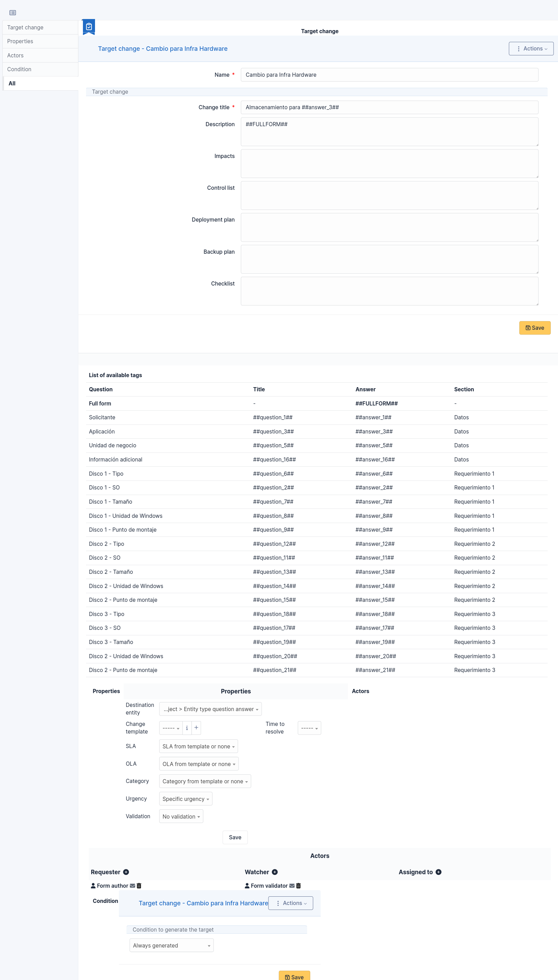Click inside the Change title field
Viewport: 558px width, 980px height.
(x=389, y=108)
